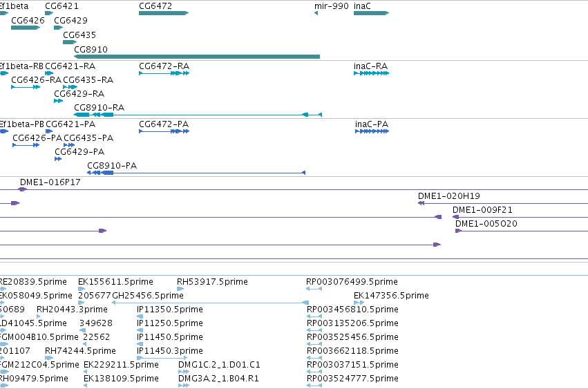The height and width of the screenshot is (389, 588).
Task: Open the CG6429-PA CDS label
Action: click(x=79, y=152)
